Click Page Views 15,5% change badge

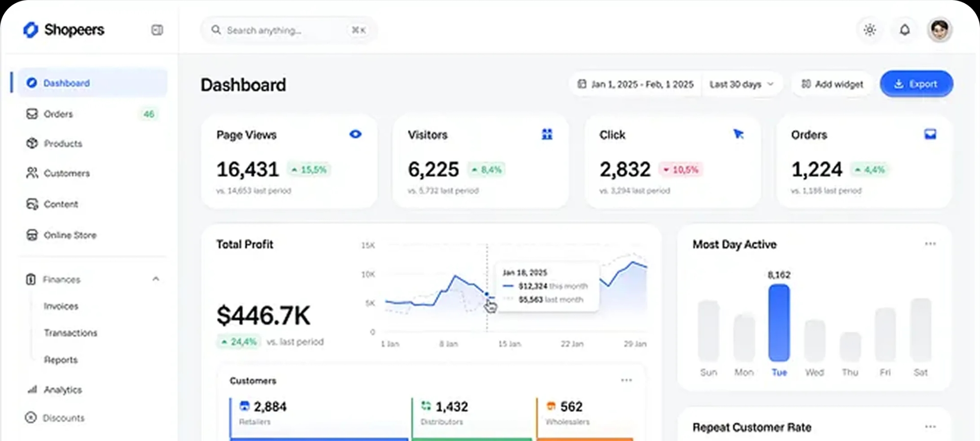[x=309, y=169]
